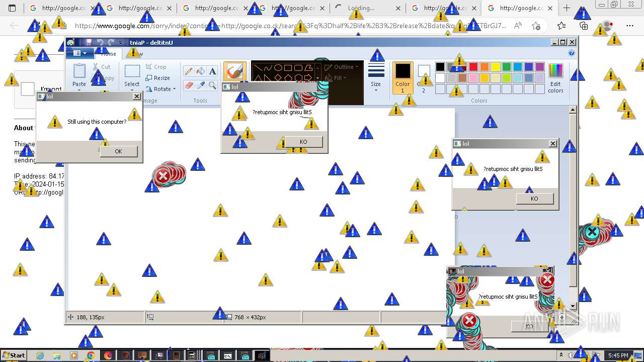Open Firefox from taskbar
This screenshot has height=362, width=644.
[x=108, y=355]
